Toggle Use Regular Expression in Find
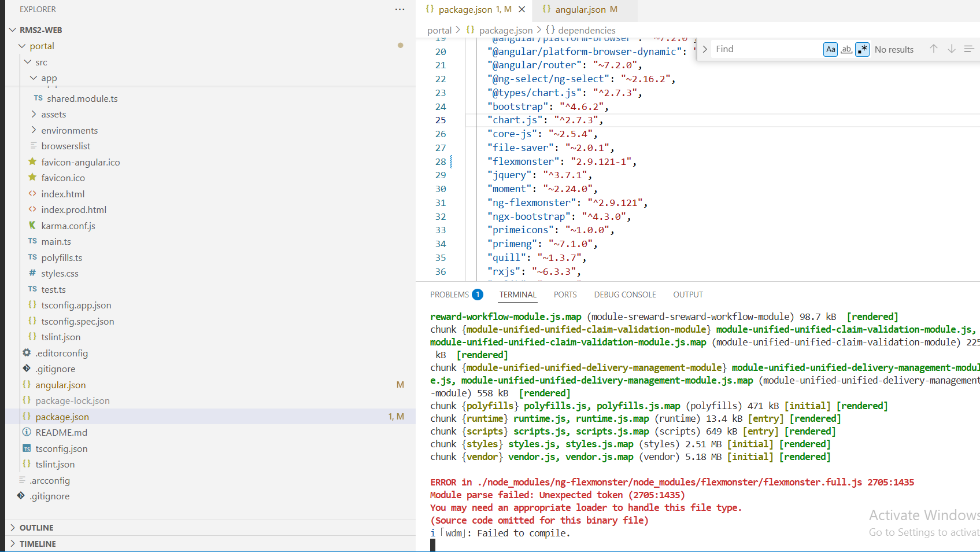The image size is (980, 552). tap(862, 50)
